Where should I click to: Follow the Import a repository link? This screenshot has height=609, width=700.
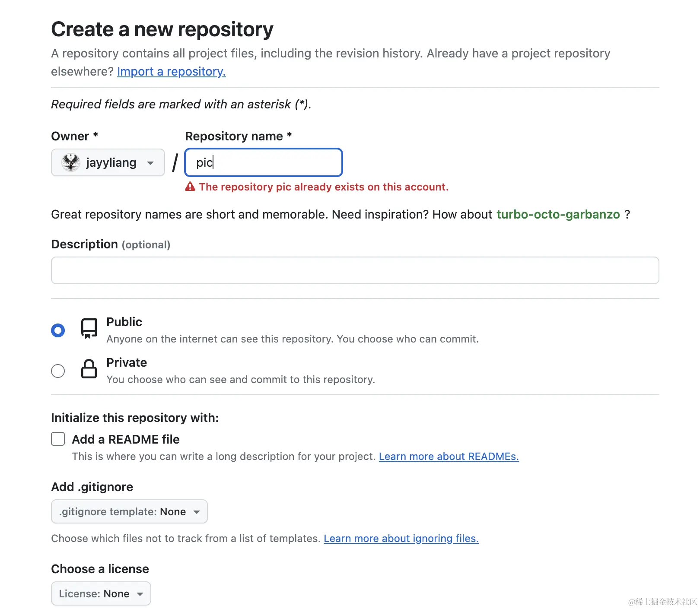(171, 71)
